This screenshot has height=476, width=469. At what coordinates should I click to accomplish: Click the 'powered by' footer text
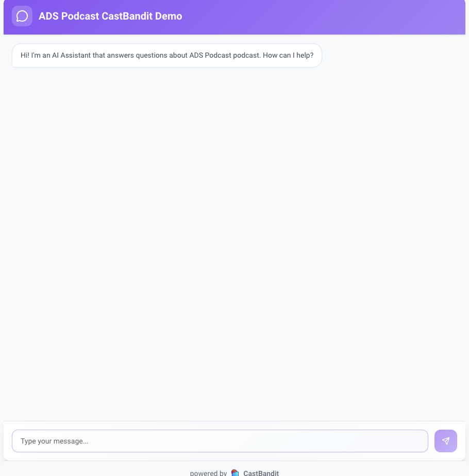click(208, 473)
